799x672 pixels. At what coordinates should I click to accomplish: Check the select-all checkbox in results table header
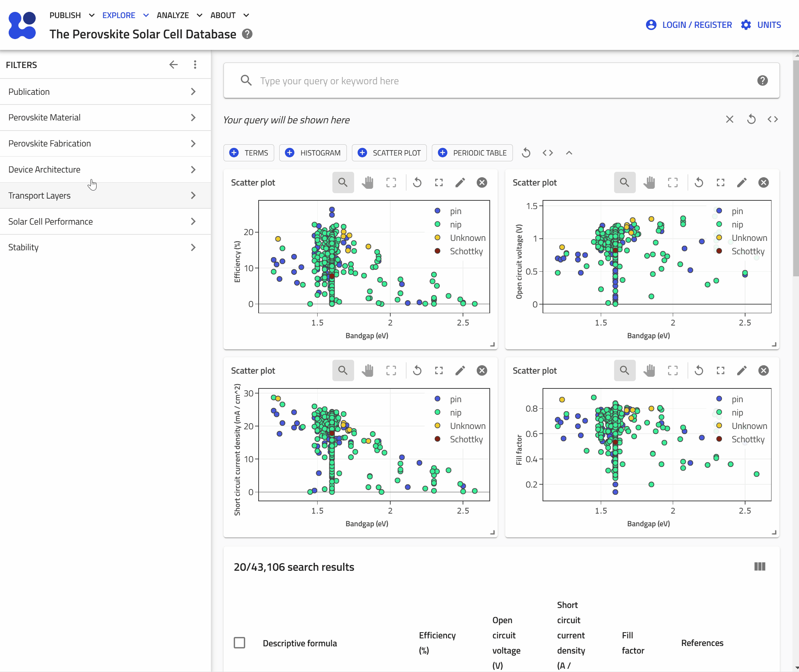click(x=239, y=643)
